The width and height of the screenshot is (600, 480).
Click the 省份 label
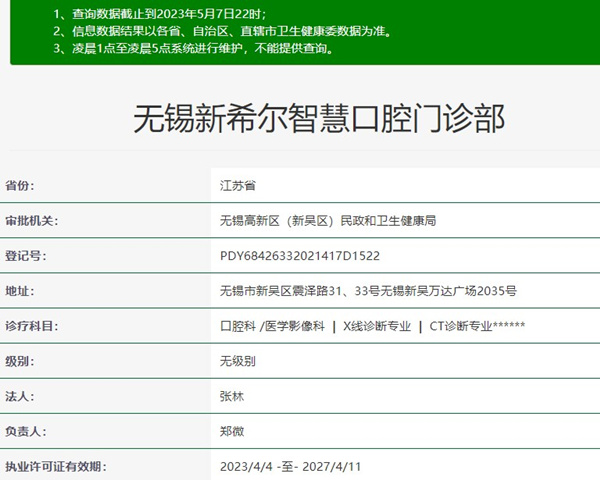[x=20, y=186]
